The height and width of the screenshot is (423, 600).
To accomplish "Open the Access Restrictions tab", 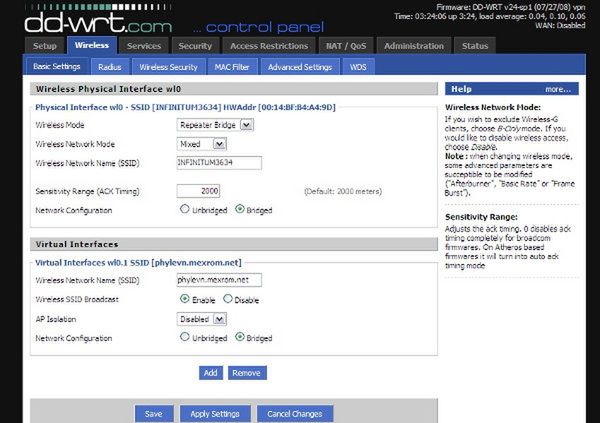I will pyautogui.click(x=269, y=46).
